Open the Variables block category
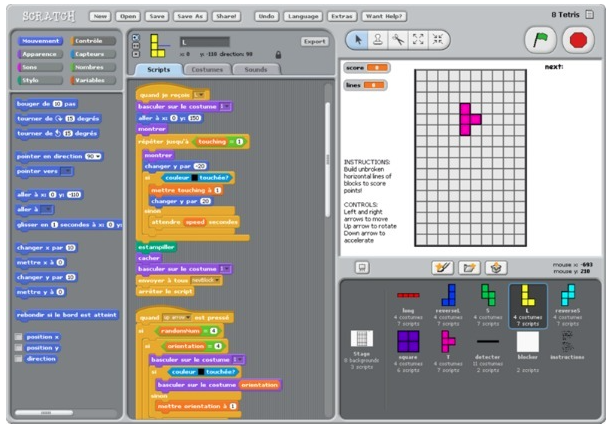Screen dimensions: 610x430 click(x=93, y=80)
